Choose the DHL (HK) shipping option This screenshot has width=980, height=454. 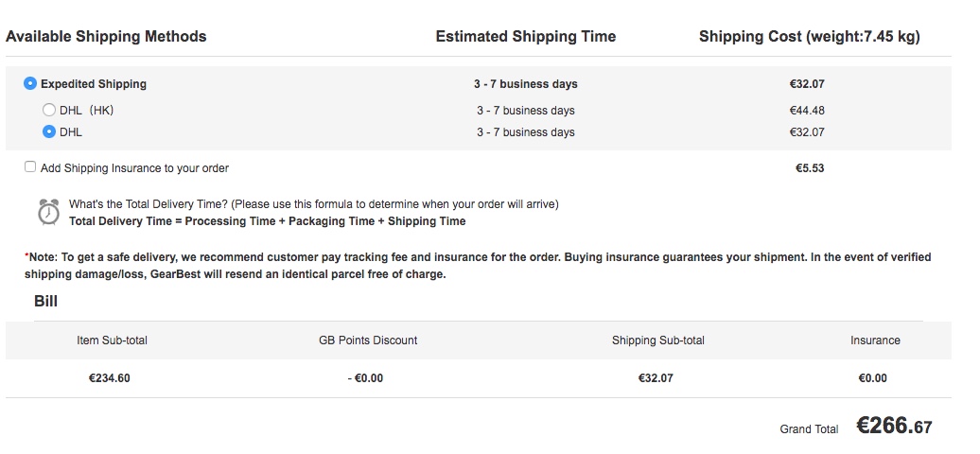coord(49,110)
